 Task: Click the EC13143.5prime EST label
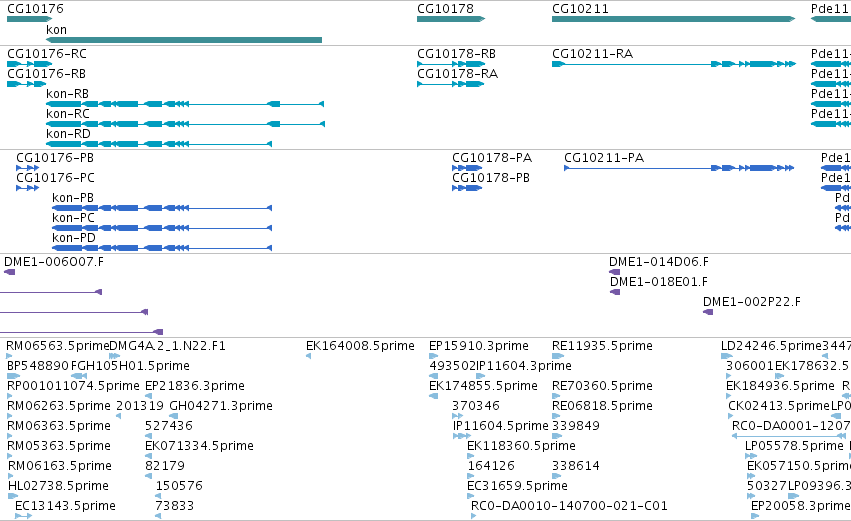point(65,506)
